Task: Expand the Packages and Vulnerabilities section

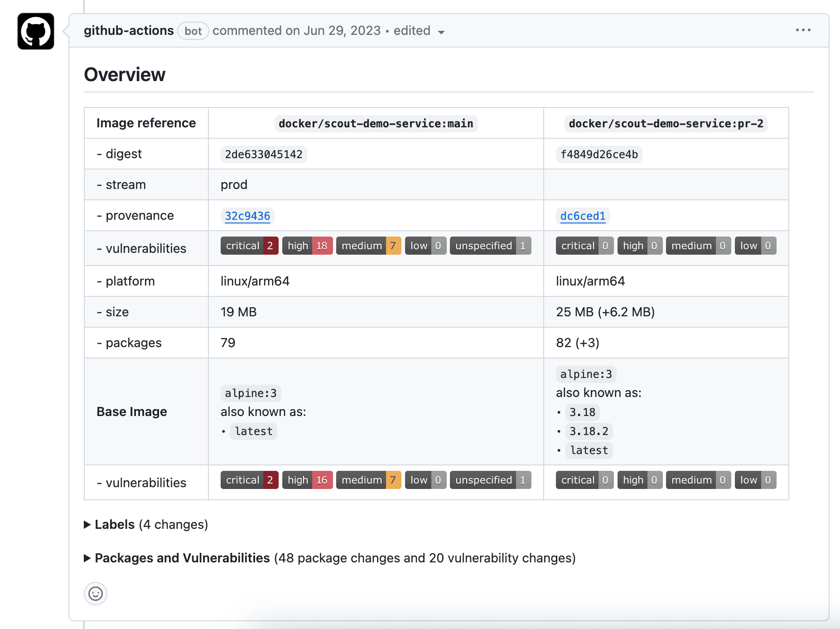Action: click(x=330, y=558)
